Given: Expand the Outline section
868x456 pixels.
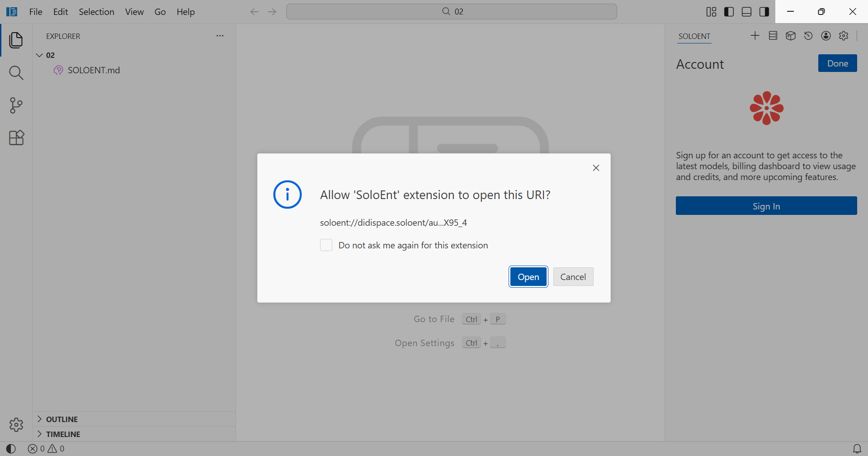Looking at the screenshot, I should click(x=134, y=419).
